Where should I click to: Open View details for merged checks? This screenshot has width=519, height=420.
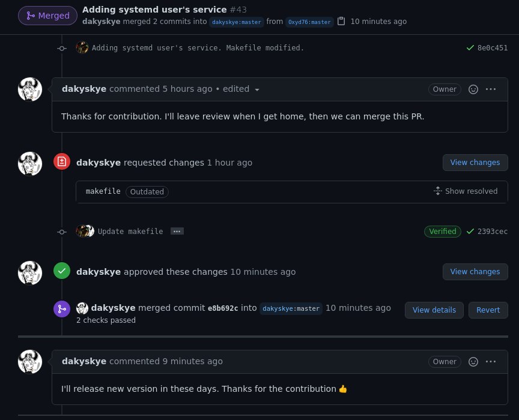point(434,310)
